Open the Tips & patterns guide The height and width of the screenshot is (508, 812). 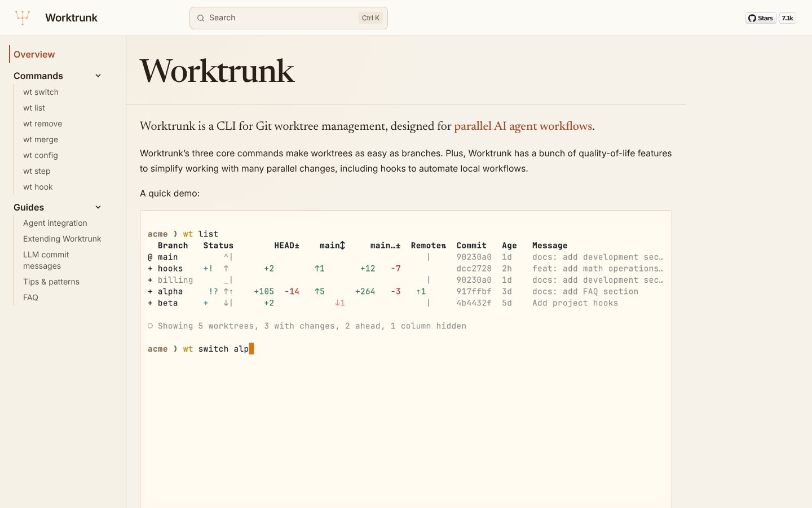51,282
